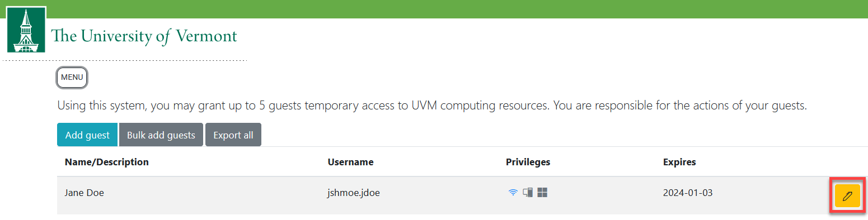
Task: Click the dotted line under the logo
Action: click(124, 60)
